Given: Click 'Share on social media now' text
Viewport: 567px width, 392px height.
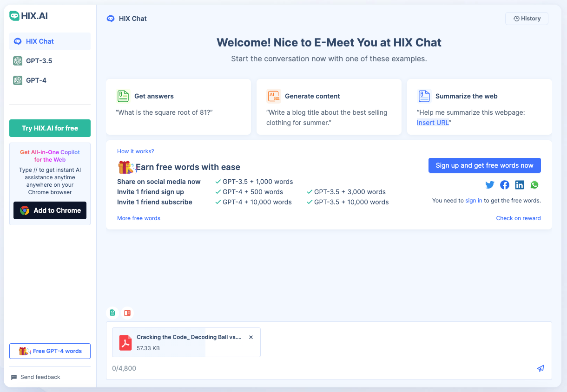Looking at the screenshot, I should pos(159,182).
